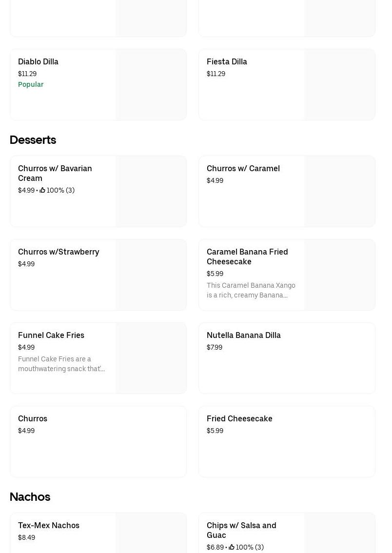Click Funnel Cake Fries description text
Screen dimensions: 392x553
point(61,364)
